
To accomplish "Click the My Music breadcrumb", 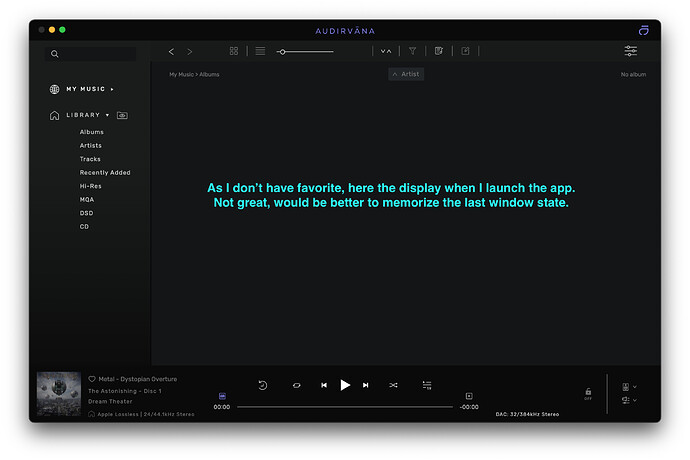I will (x=181, y=74).
